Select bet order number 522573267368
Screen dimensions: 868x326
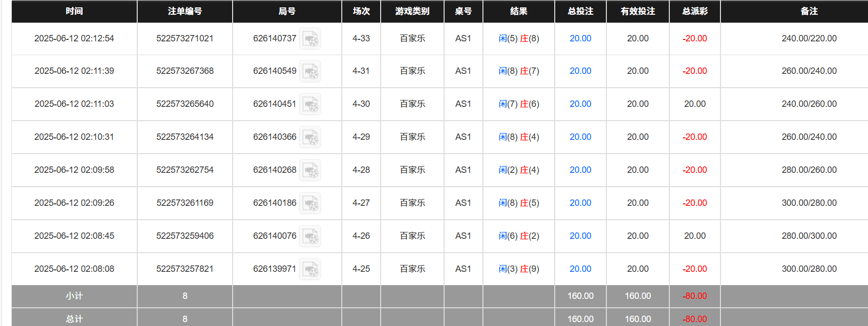(x=185, y=71)
